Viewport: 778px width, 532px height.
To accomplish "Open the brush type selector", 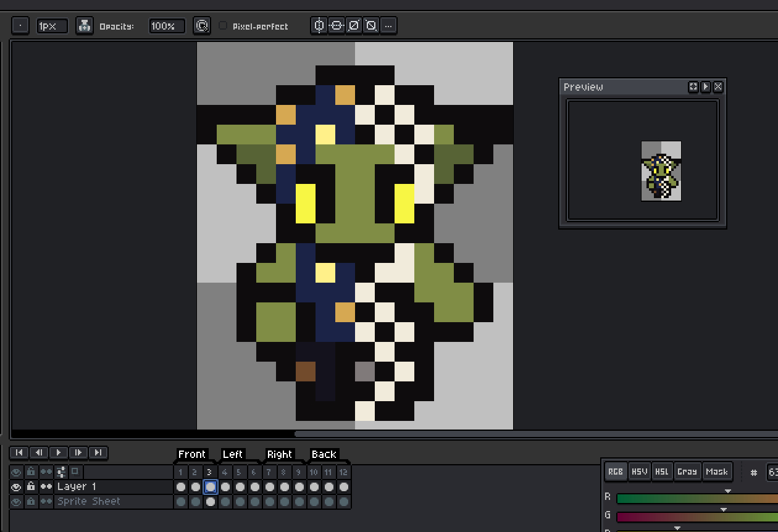I will [x=20, y=26].
